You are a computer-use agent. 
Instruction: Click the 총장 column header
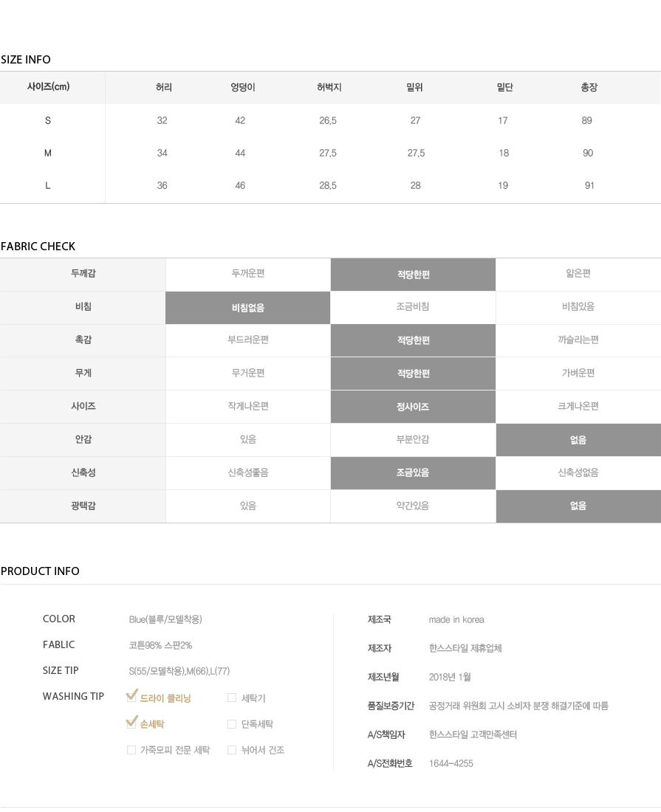tap(589, 88)
